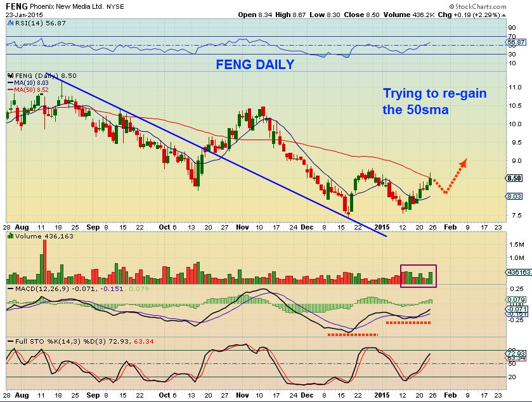Click the FENG ticker symbol in the header
This screenshot has width=532, height=402.
tap(17, 6)
